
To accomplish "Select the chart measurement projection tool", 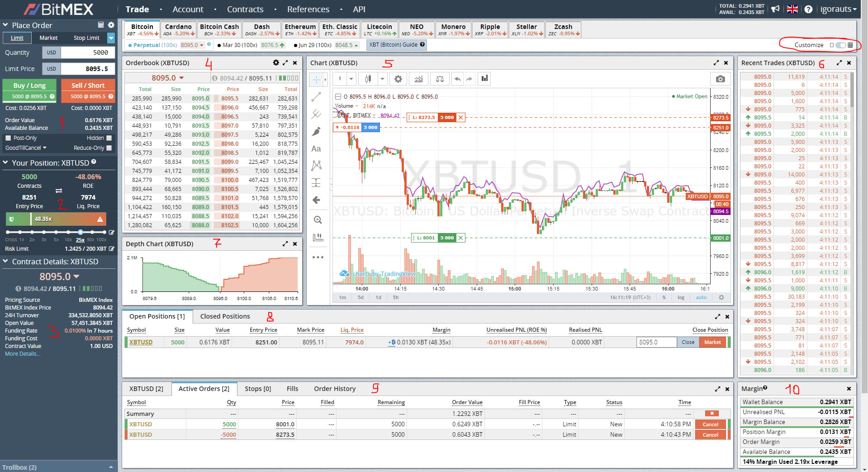I will point(317,183).
